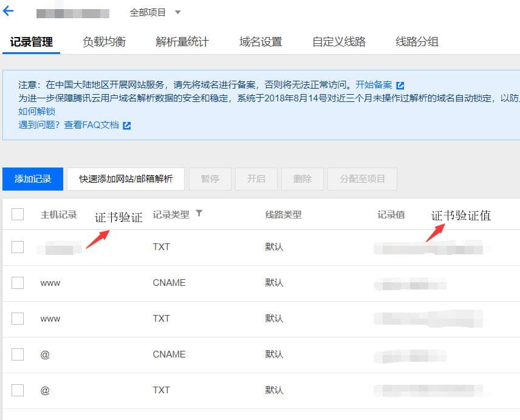Check the www CNAME record row
Screen dimensions: 520x420
pyautogui.click(x=18, y=283)
